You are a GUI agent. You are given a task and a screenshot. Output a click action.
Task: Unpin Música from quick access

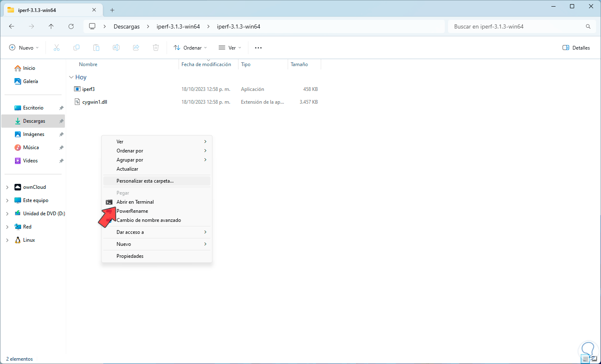click(61, 148)
